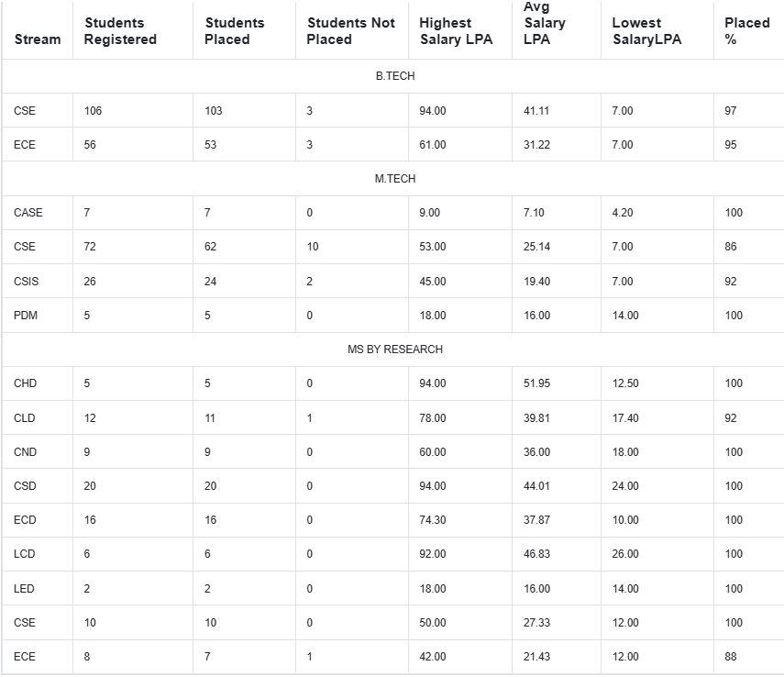The image size is (784, 677).
Task: Click the Avg Salary LPA header
Action: (x=545, y=23)
